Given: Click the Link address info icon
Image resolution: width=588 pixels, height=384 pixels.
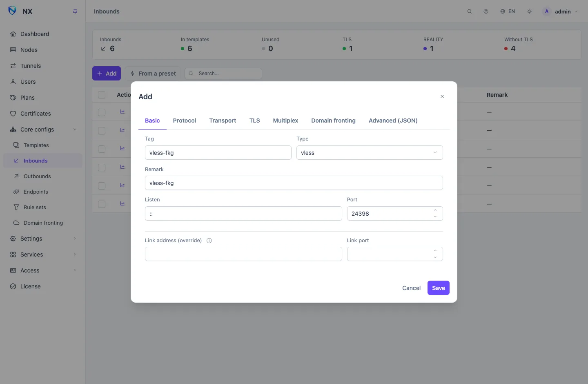Looking at the screenshot, I should click(209, 241).
